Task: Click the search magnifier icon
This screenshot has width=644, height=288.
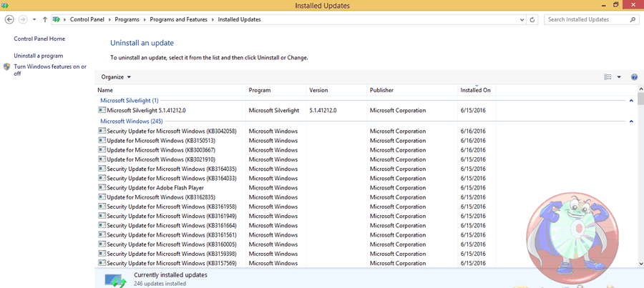Action: [633, 19]
